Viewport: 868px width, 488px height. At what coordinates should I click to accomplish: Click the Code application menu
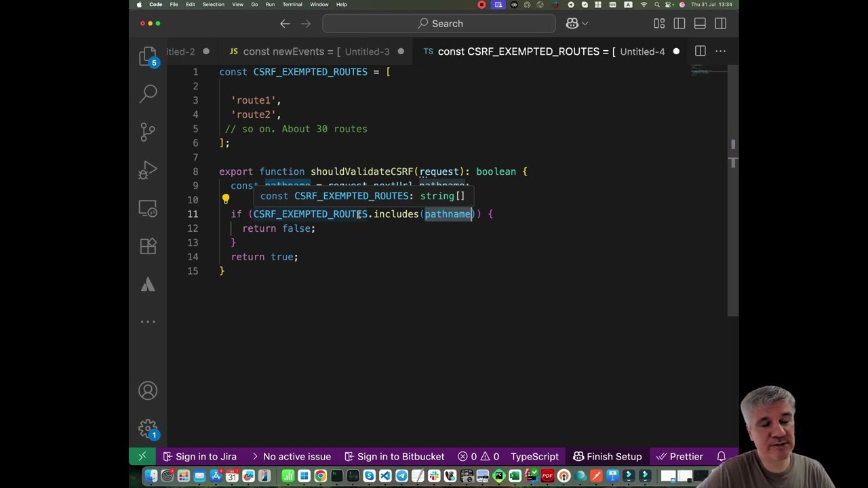coord(156,5)
